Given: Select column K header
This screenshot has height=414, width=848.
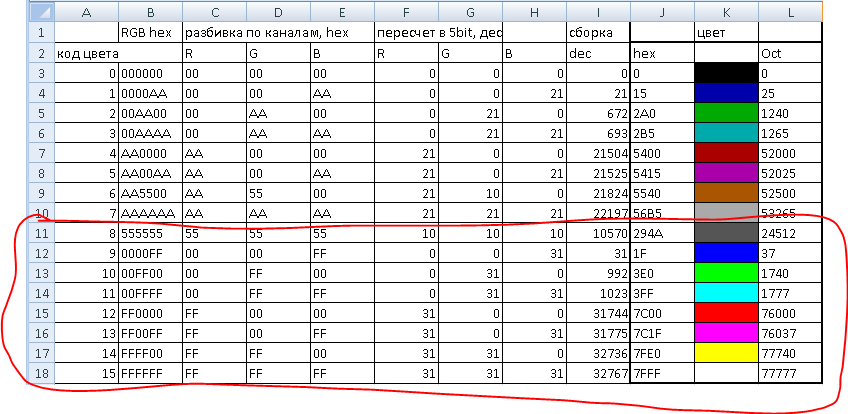Looking at the screenshot, I should (725, 11).
